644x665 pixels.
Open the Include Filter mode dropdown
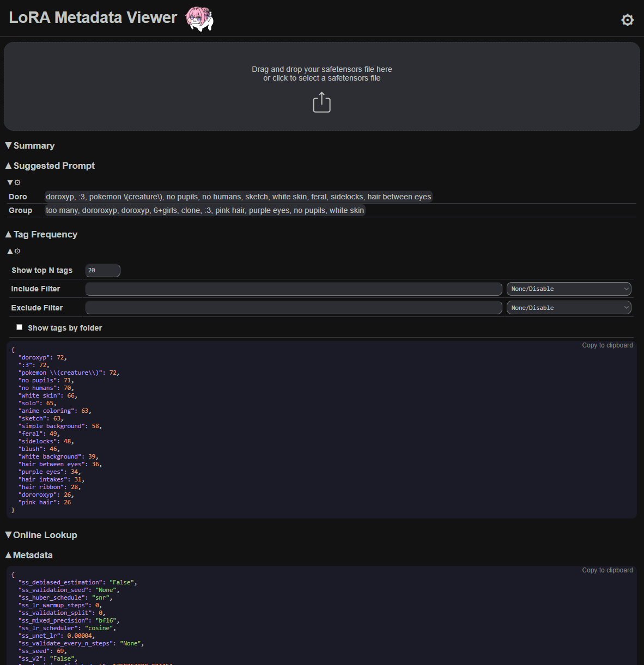tap(569, 289)
